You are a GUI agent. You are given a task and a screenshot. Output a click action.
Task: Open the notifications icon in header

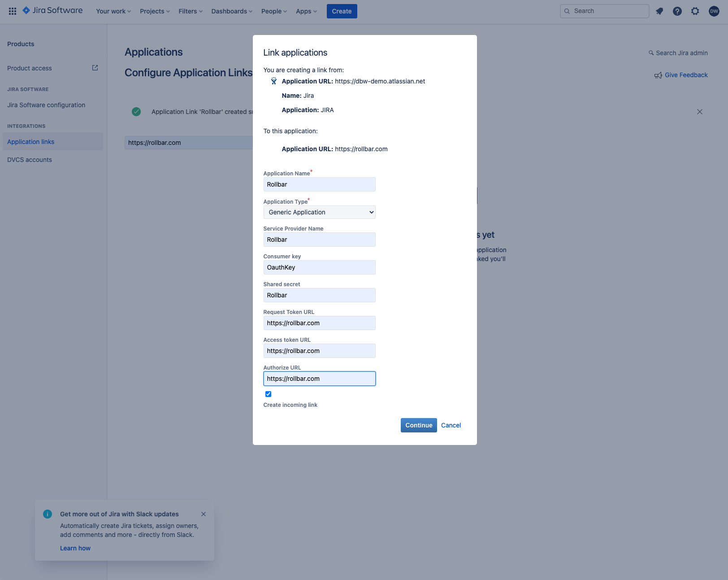(659, 11)
